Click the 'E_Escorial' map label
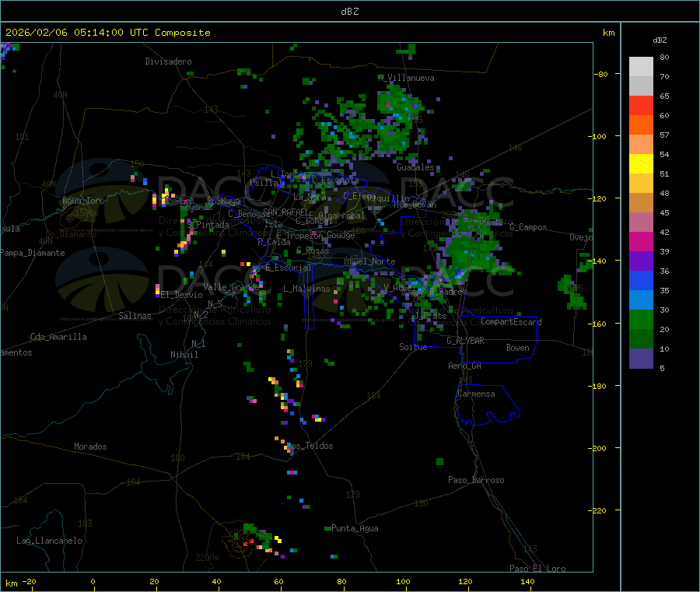Viewport: 700px width, 592px height. [288, 268]
